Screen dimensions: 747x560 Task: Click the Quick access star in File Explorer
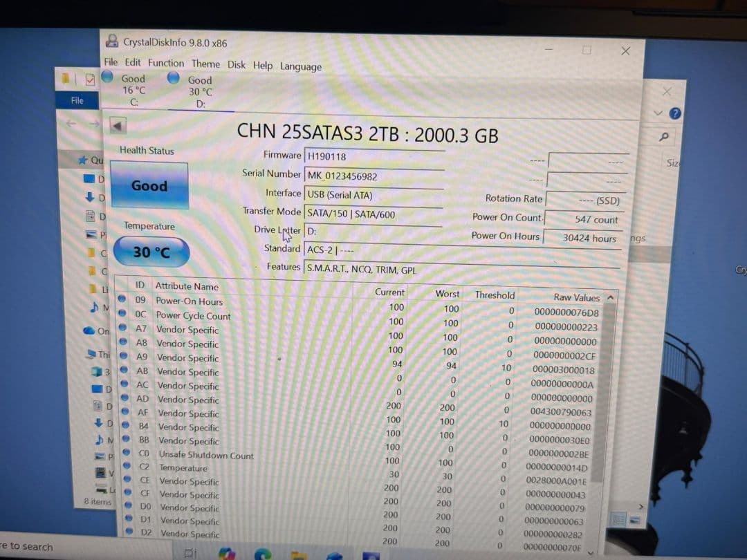pyautogui.click(x=82, y=160)
